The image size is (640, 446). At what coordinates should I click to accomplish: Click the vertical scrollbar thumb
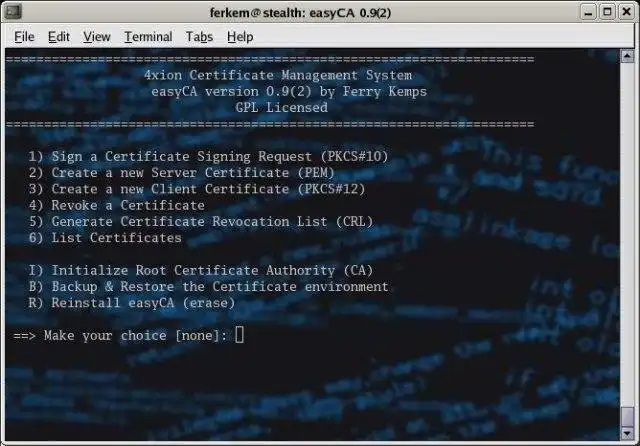[x=627, y=417]
